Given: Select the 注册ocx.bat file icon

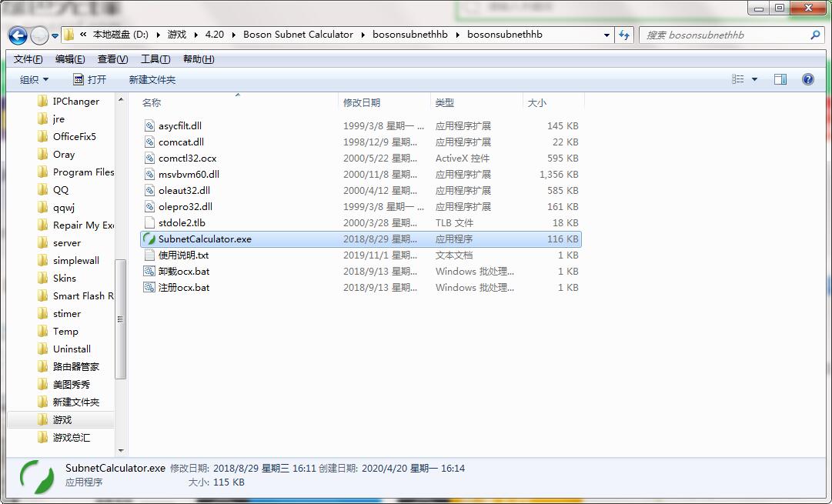Looking at the screenshot, I should click(x=149, y=288).
